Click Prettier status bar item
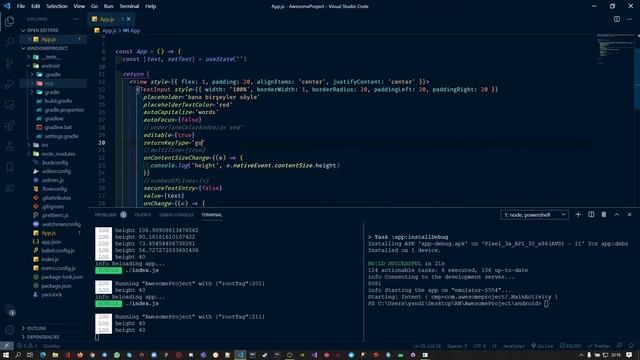The width and height of the screenshot is (640, 360). pos(599,346)
